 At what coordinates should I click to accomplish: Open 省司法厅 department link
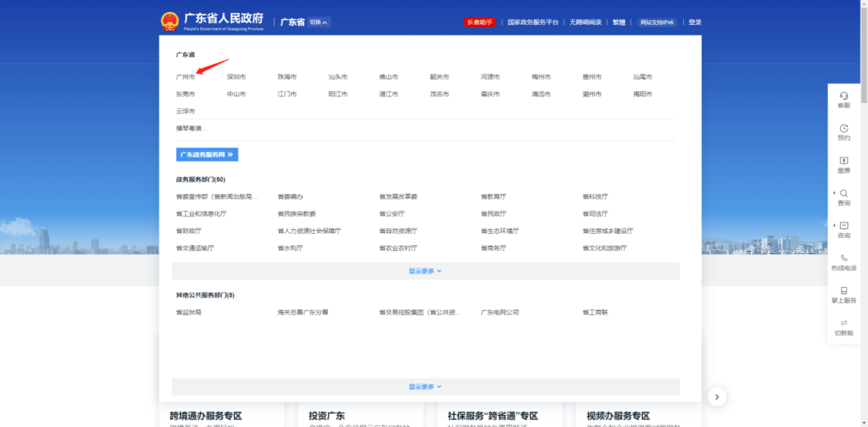tap(595, 214)
